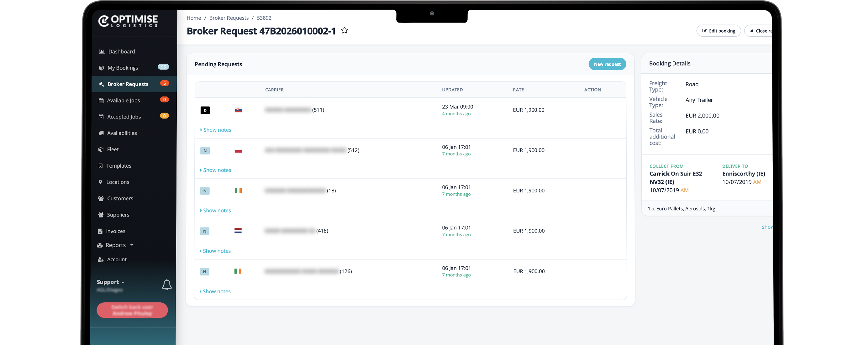The image size is (868, 345).
Task: Click the Templates bookmark icon
Action: coord(100,166)
